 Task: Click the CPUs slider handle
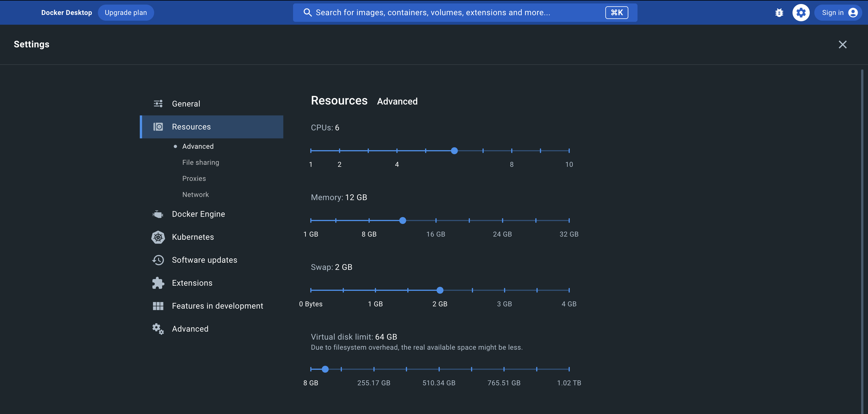[x=454, y=151]
